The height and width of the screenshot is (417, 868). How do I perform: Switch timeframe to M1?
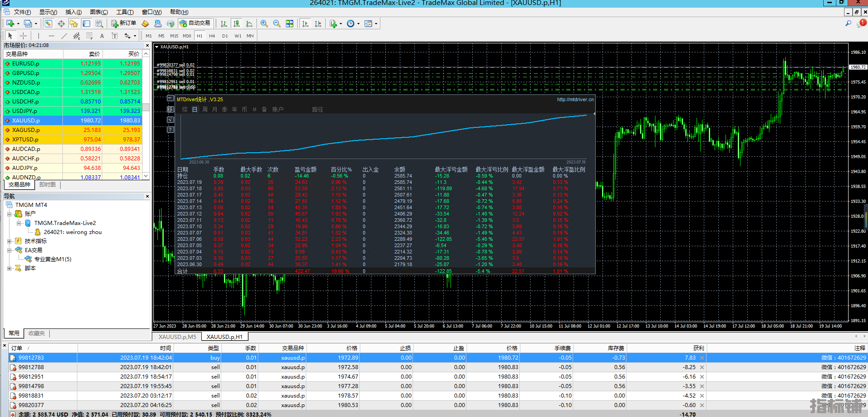pos(149,36)
